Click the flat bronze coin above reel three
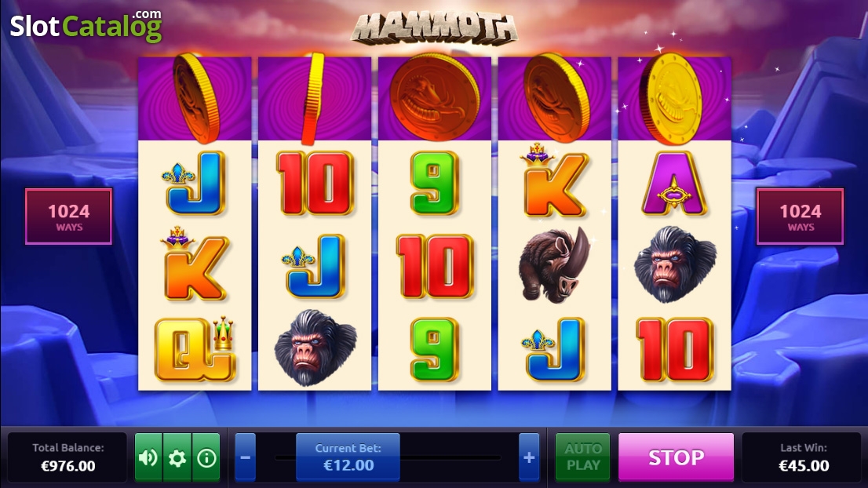This screenshot has height=488, width=868. (435, 97)
